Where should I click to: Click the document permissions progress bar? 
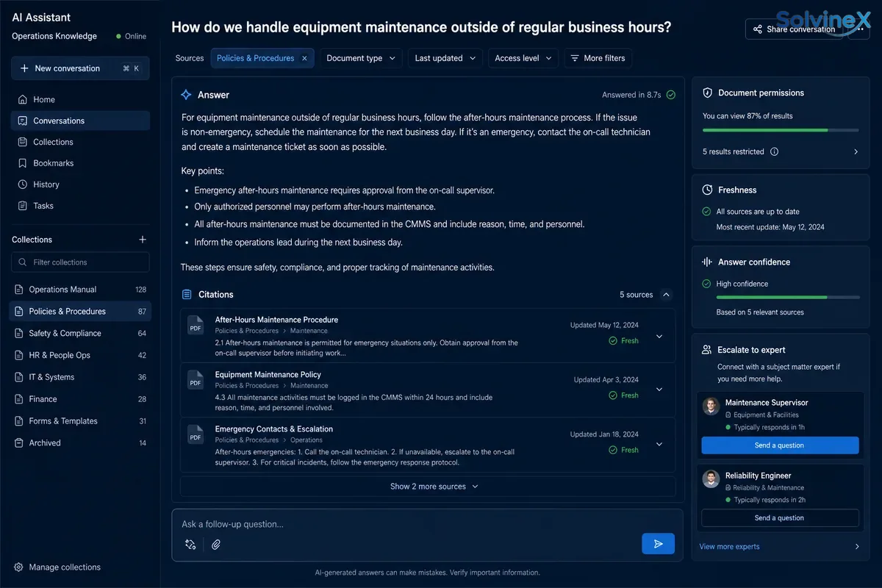click(781, 130)
